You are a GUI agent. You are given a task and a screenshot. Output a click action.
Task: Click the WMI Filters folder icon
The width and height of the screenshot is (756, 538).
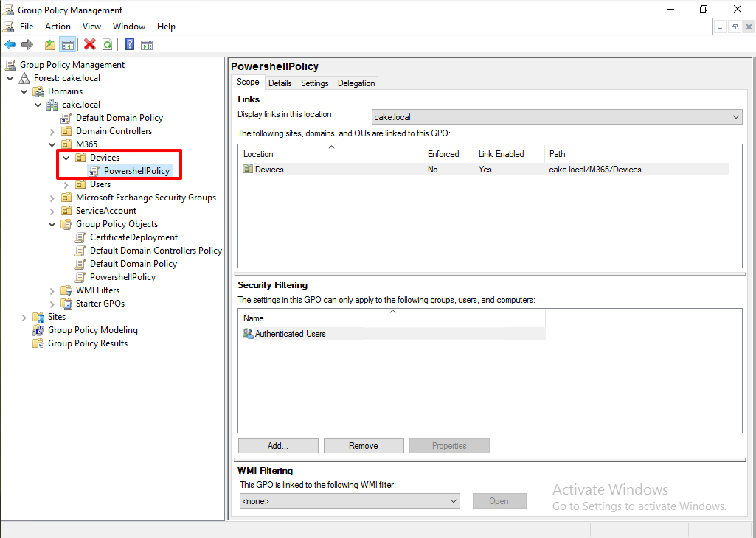pos(66,290)
